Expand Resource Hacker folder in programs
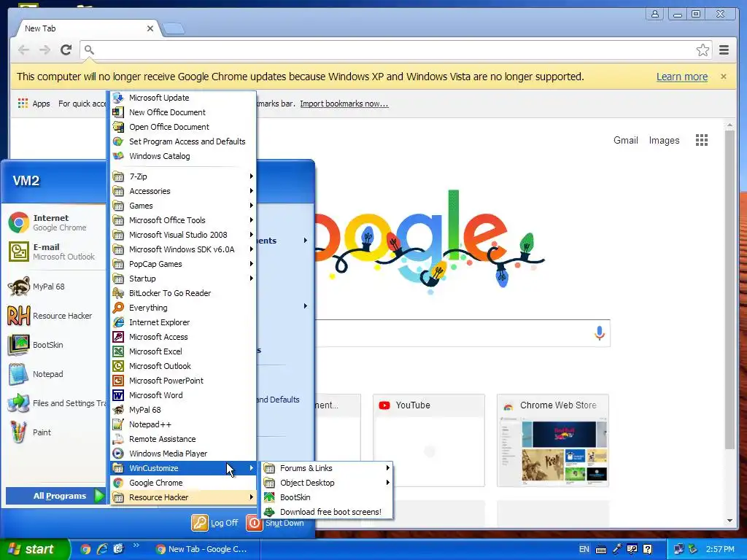Screen dimensions: 747x560 coord(183,497)
